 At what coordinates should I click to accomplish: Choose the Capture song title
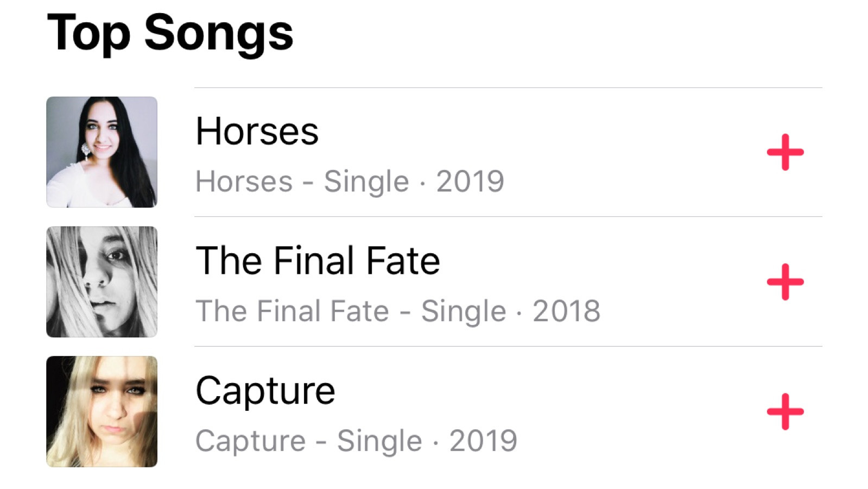[265, 391]
